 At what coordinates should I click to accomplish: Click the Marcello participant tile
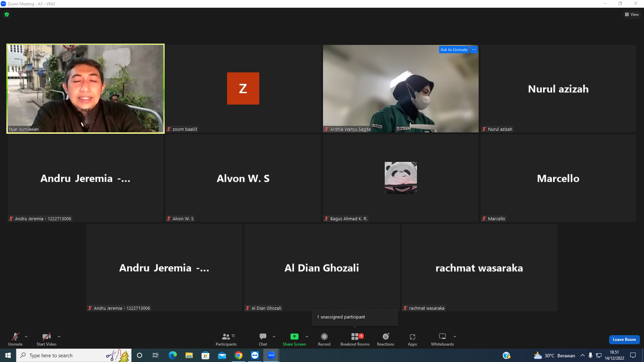558,178
